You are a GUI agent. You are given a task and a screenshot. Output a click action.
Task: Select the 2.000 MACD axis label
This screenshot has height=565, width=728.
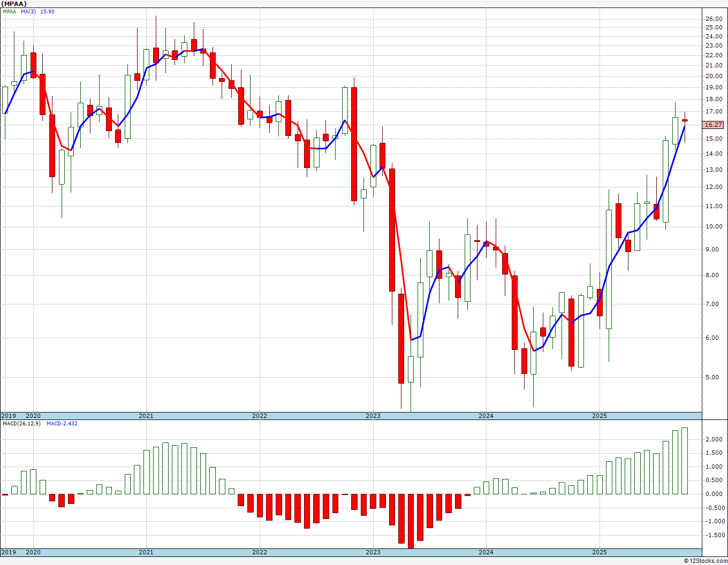[714, 439]
